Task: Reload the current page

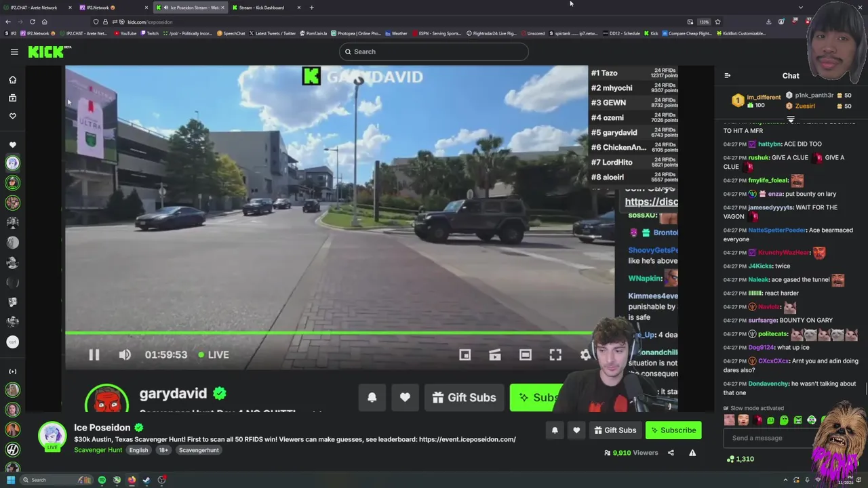Action: click(32, 22)
